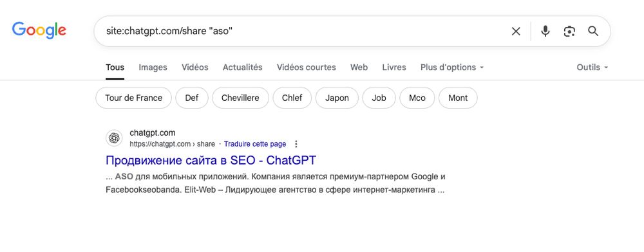Click Traduire cette page link
644x252 pixels.
pos(254,144)
